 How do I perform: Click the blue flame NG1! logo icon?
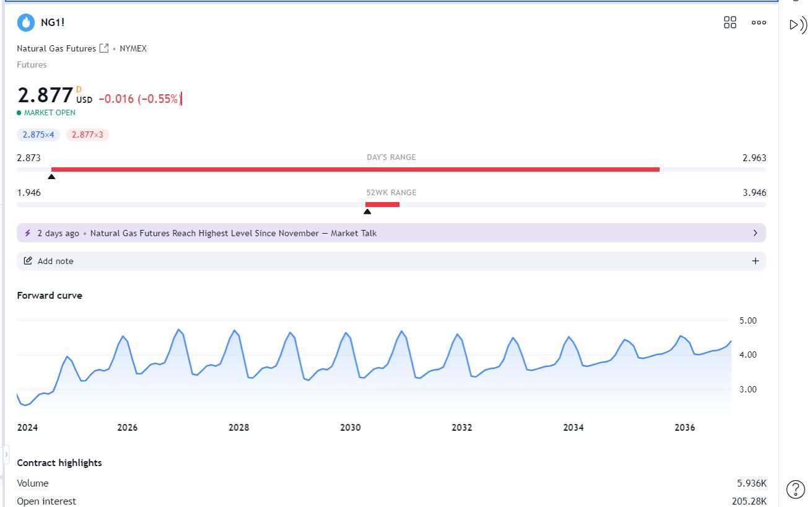click(x=26, y=23)
